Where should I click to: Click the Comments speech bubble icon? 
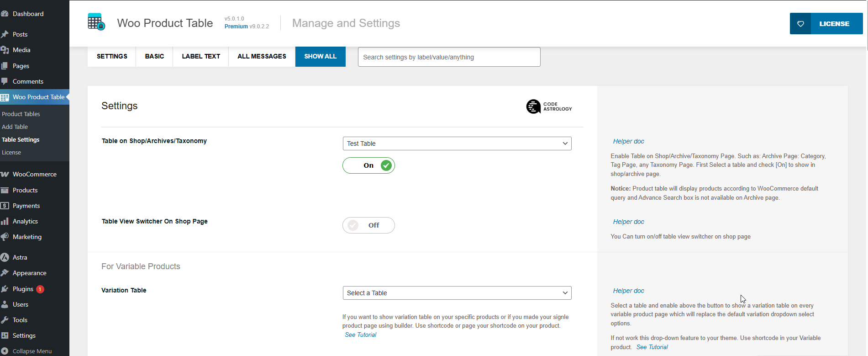pyautogui.click(x=5, y=81)
